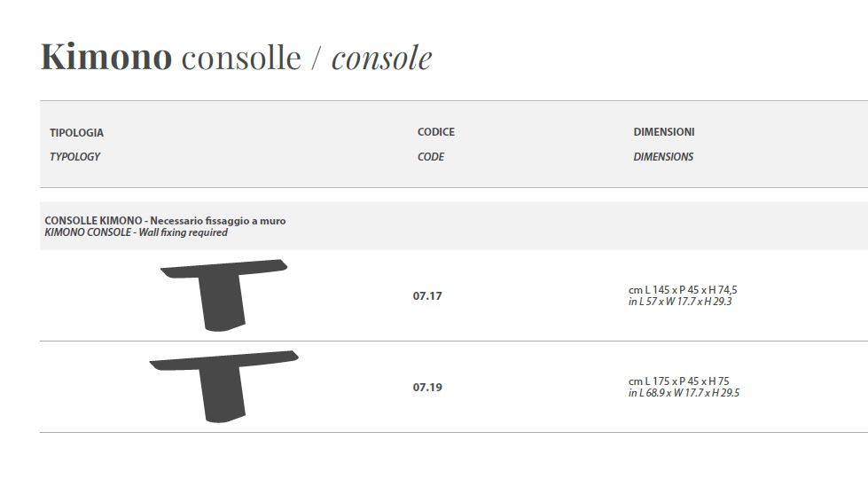Click the in L 68.9 x W 17.7 dimensions
Screen dimensions: 868x479
point(684,393)
